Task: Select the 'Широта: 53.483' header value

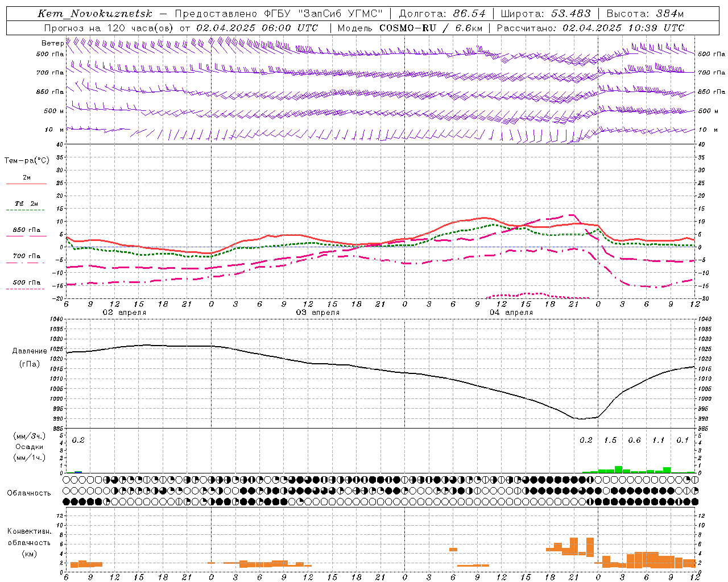Action: click(x=546, y=14)
